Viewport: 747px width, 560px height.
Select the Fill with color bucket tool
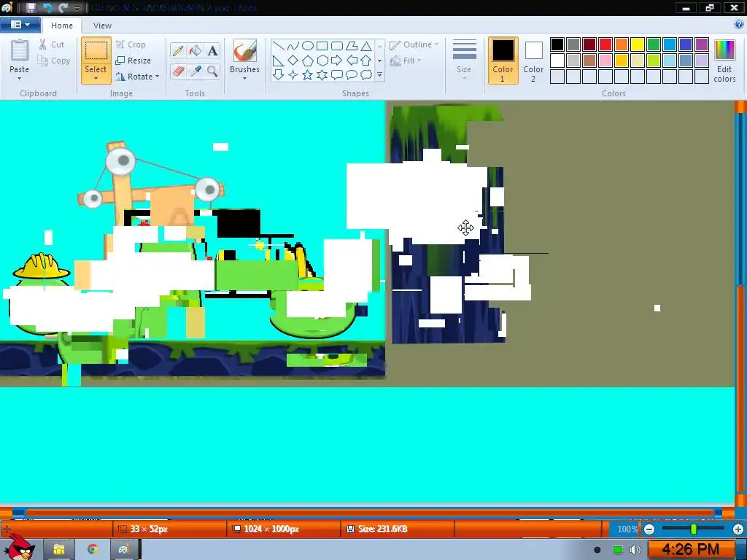click(195, 51)
